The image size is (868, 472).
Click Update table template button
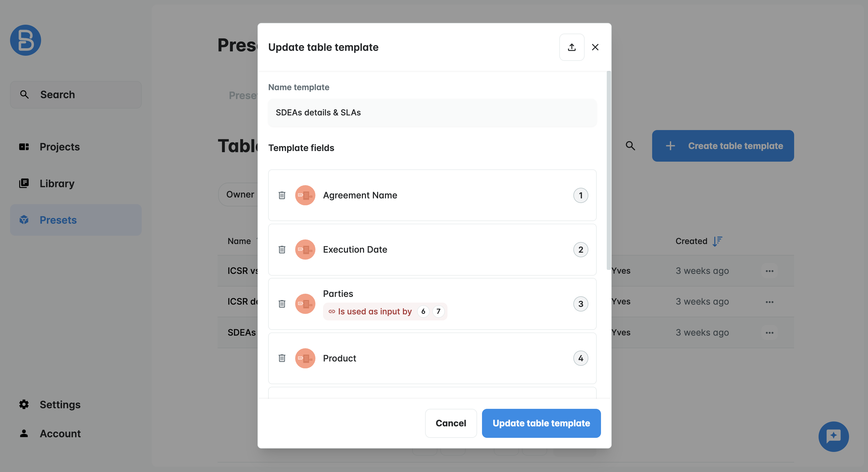tap(541, 423)
